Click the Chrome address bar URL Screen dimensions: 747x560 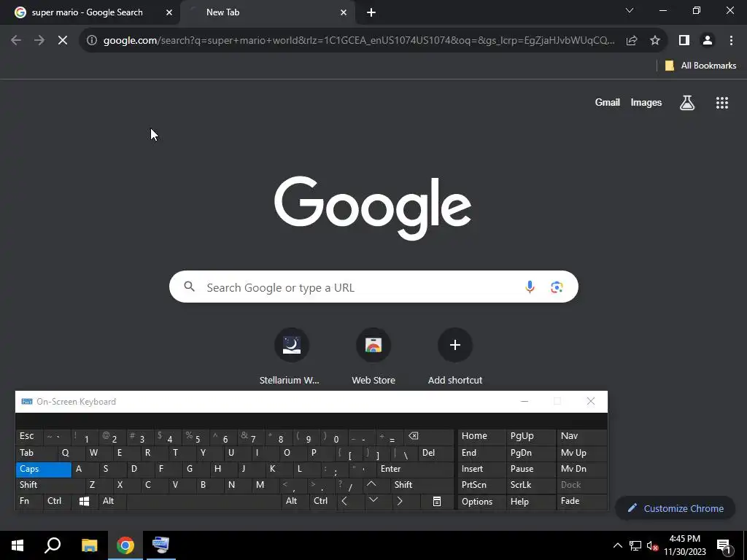pos(359,41)
